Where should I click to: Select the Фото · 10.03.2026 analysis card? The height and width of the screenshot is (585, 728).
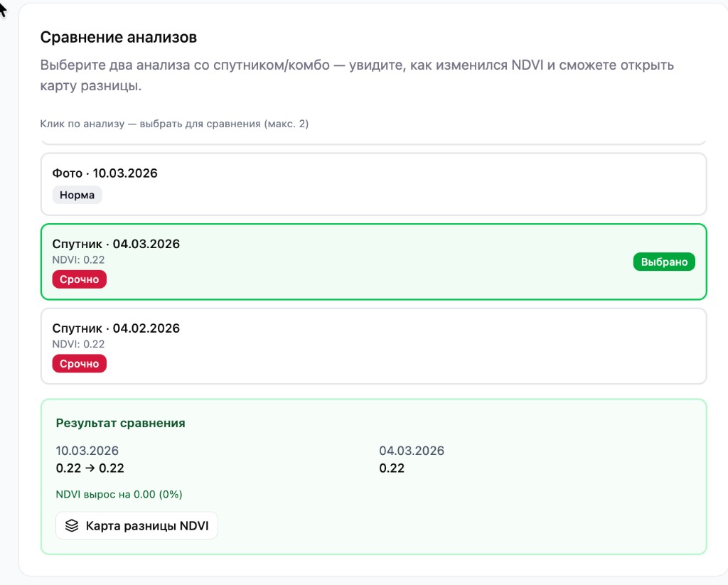click(373, 184)
